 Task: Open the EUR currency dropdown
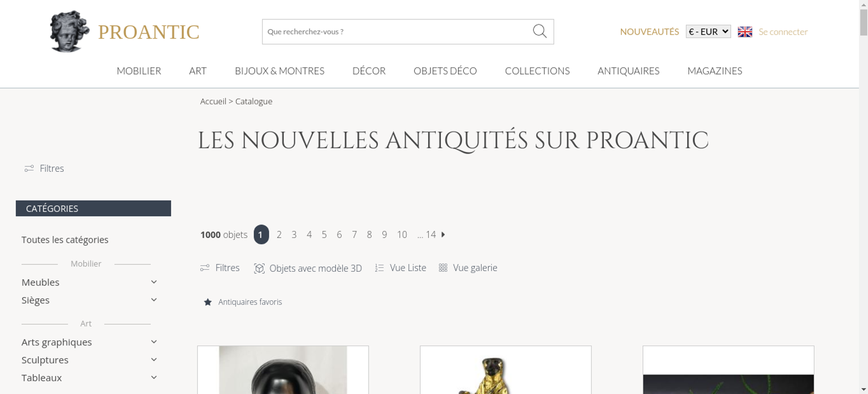point(708,32)
